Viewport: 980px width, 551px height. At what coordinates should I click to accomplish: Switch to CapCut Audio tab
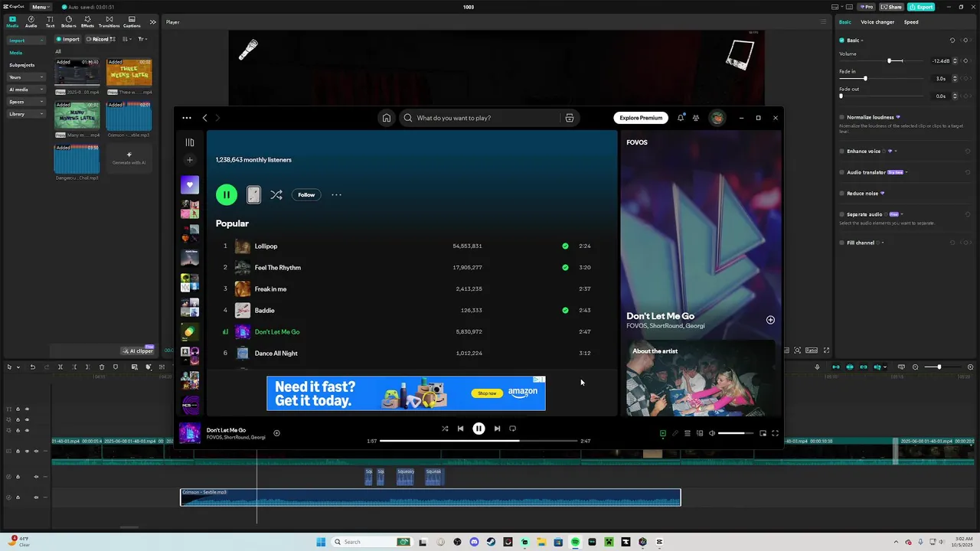pyautogui.click(x=31, y=21)
